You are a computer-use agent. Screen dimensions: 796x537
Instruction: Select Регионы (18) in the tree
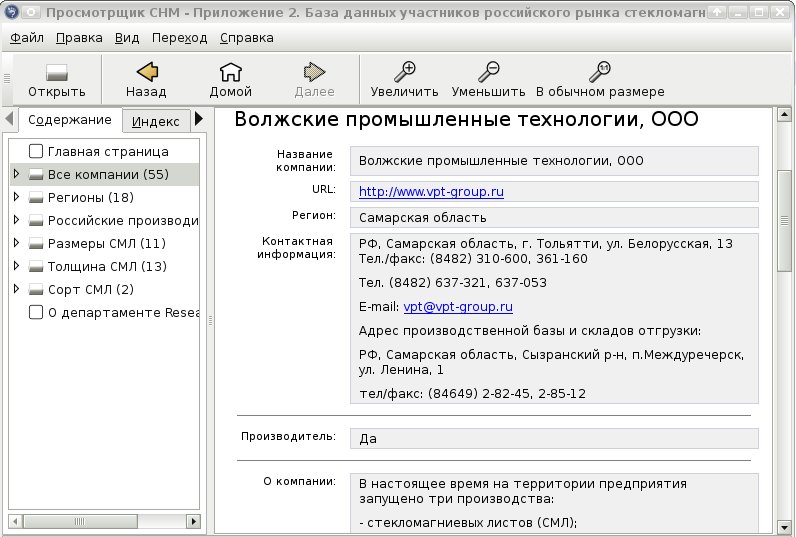[x=90, y=197]
